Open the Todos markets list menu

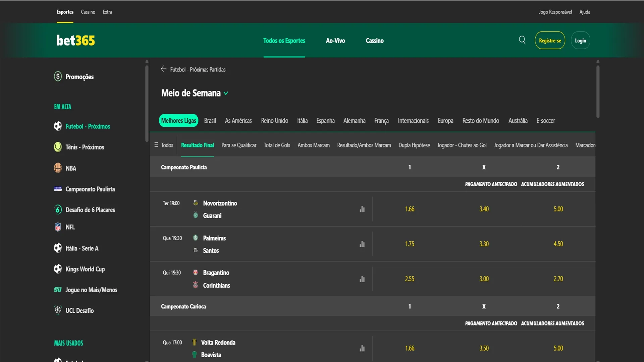pos(164,145)
